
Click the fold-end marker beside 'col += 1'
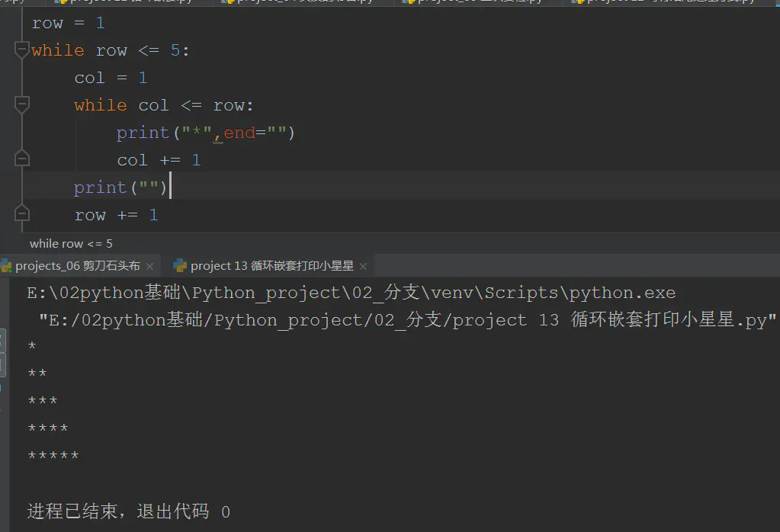tap(22, 159)
